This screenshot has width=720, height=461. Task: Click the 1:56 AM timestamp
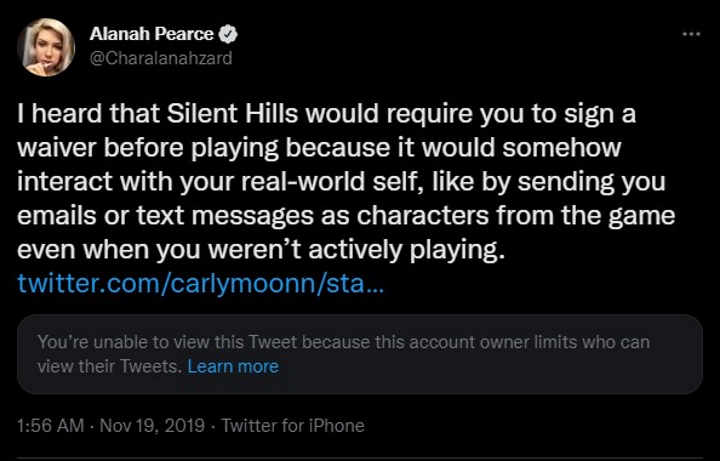tap(52, 425)
